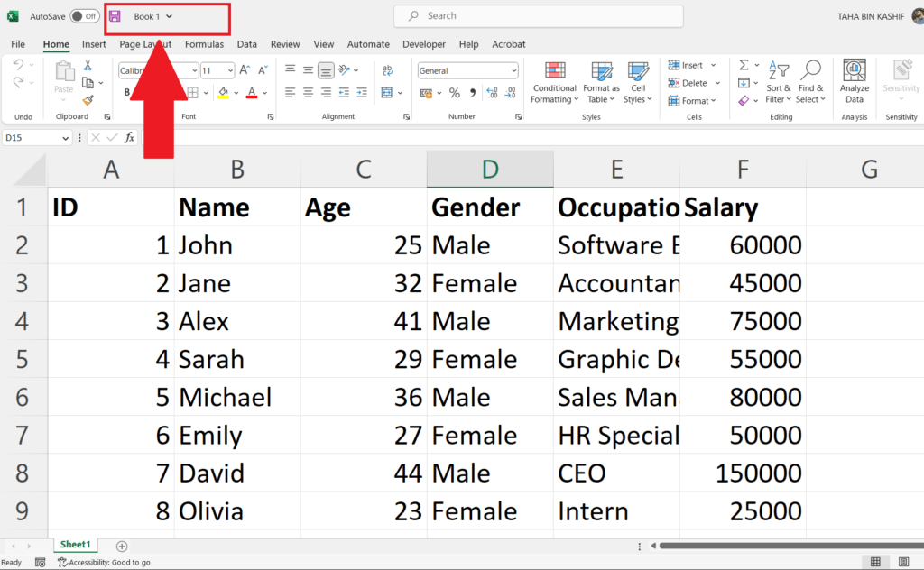The width and height of the screenshot is (924, 570).
Task: Toggle bold formatting in the Font group
Action: point(127,92)
